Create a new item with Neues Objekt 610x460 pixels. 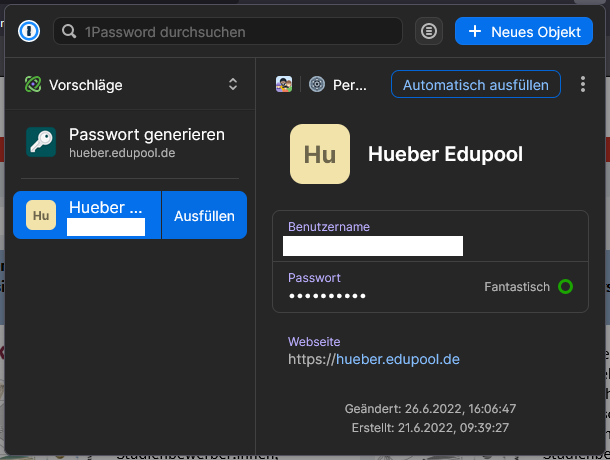[x=524, y=31]
